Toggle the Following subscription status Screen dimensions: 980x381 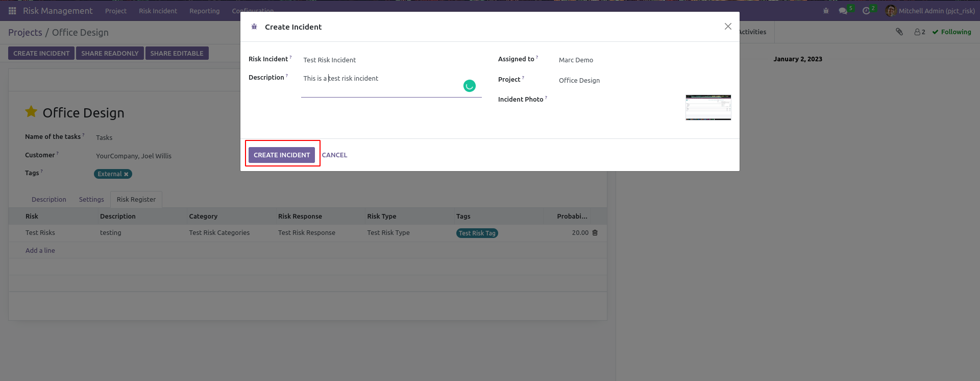(x=951, y=32)
